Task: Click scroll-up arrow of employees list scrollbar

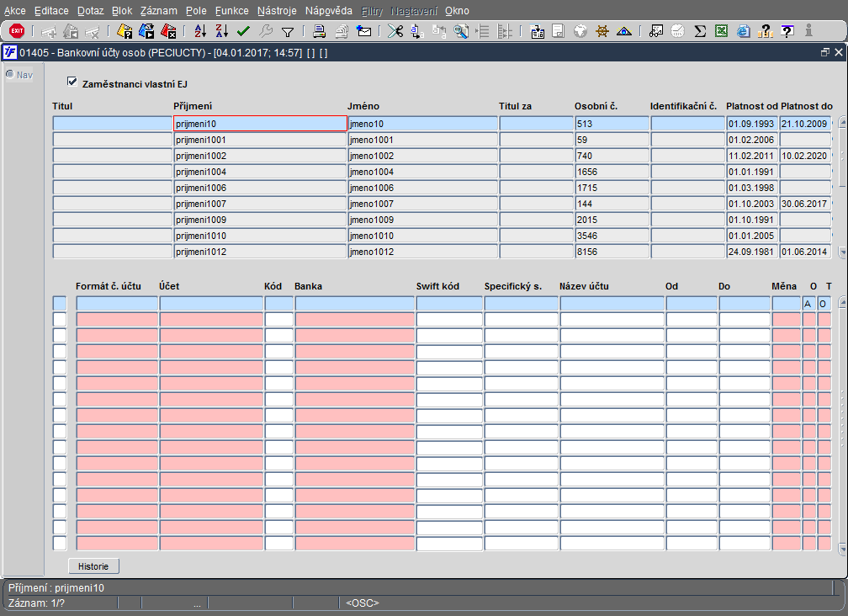Action: tap(843, 122)
